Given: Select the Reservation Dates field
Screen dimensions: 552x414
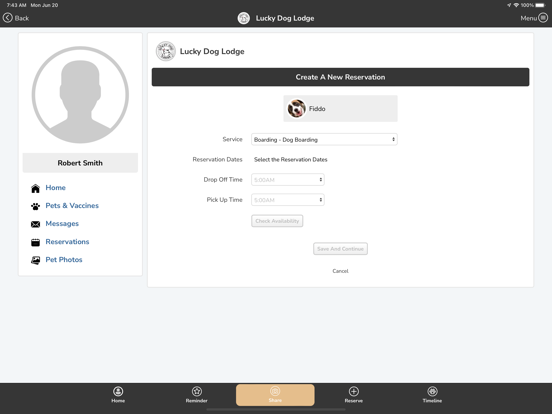Looking at the screenshot, I should pyautogui.click(x=291, y=159).
